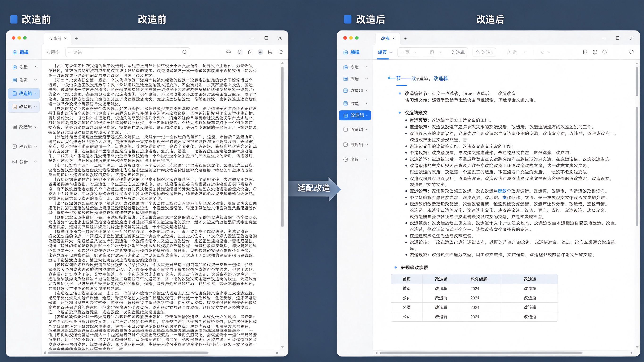Click the magnifier icon in left window search box
Screen dimensions: 644x362
184,52
